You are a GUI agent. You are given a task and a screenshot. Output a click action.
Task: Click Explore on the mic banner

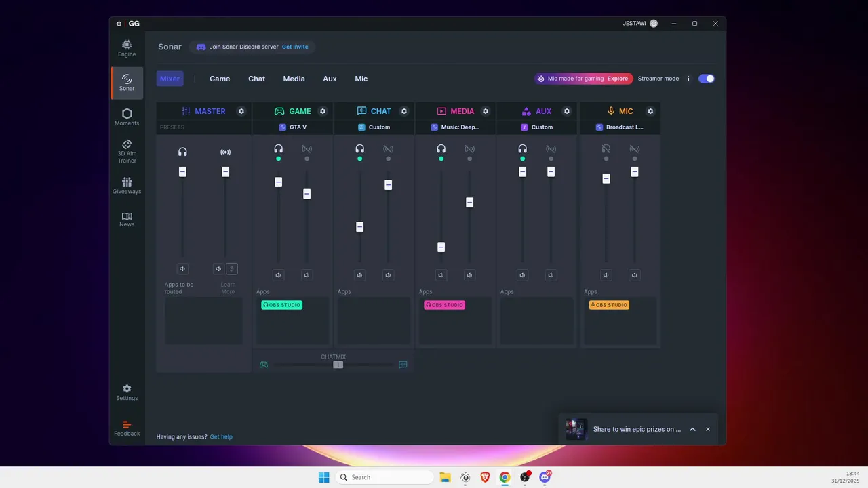[x=618, y=79]
